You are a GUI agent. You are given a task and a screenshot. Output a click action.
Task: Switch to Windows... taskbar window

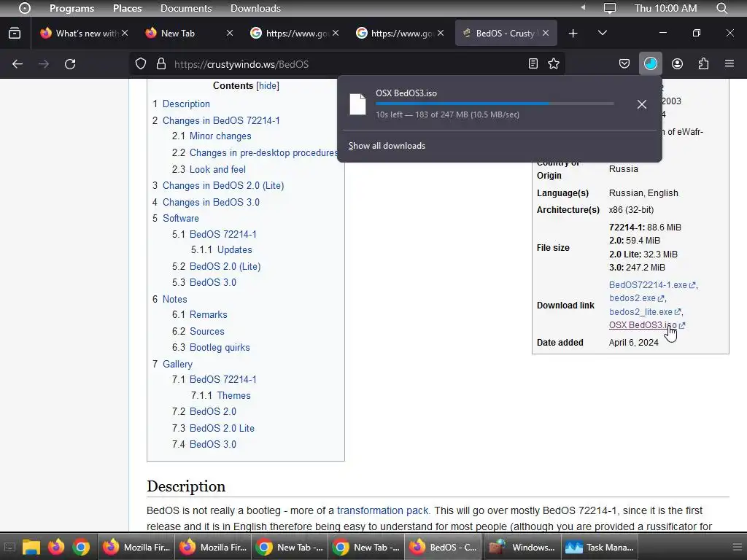pyautogui.click(x=522, y=547)
